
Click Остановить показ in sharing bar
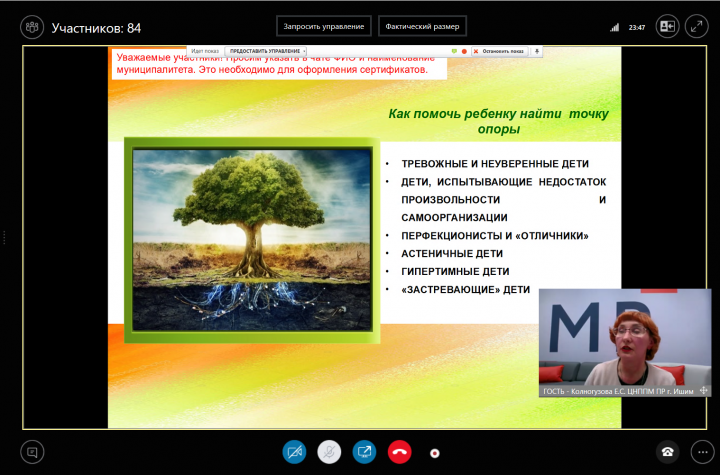click(x=499, y=50)
